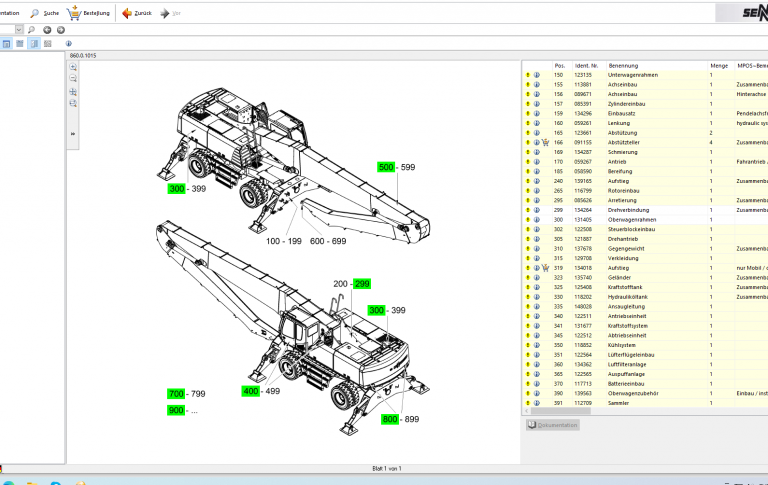Click the info icon above the drawing
768x485 pixels.
point(69,44)
